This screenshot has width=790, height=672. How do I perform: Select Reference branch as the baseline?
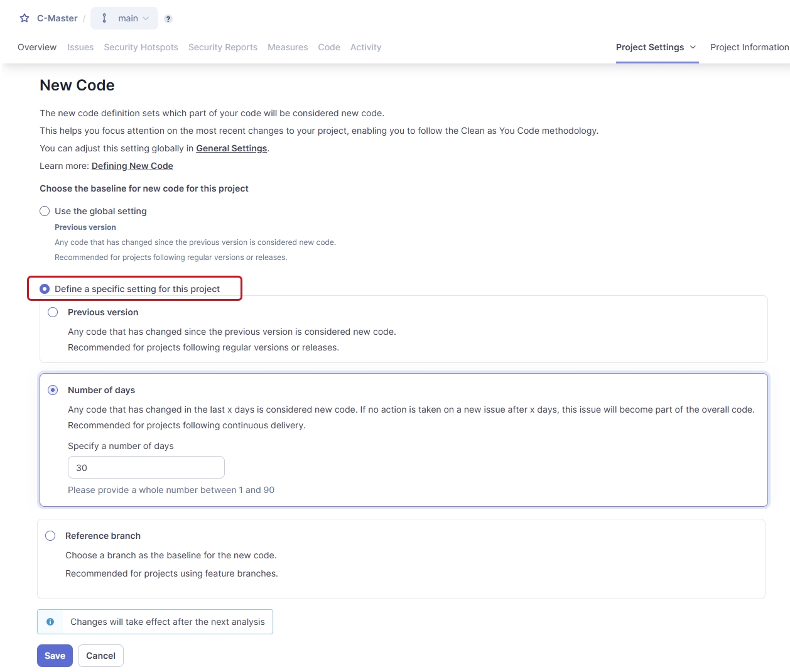pos(50,536)
